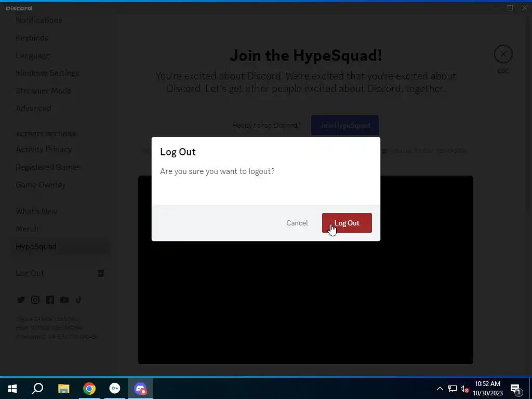
Task: Click the "Join the HypeSquad!" heading
Action: 306,55
